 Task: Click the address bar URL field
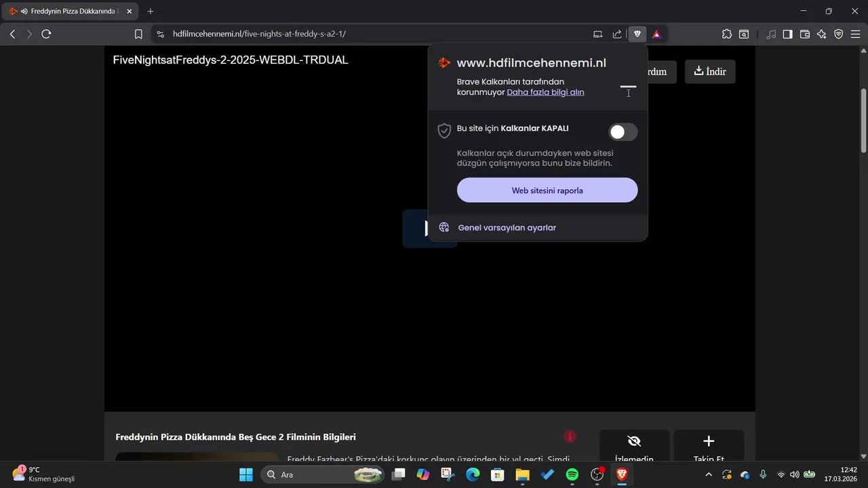coord(380,34)
